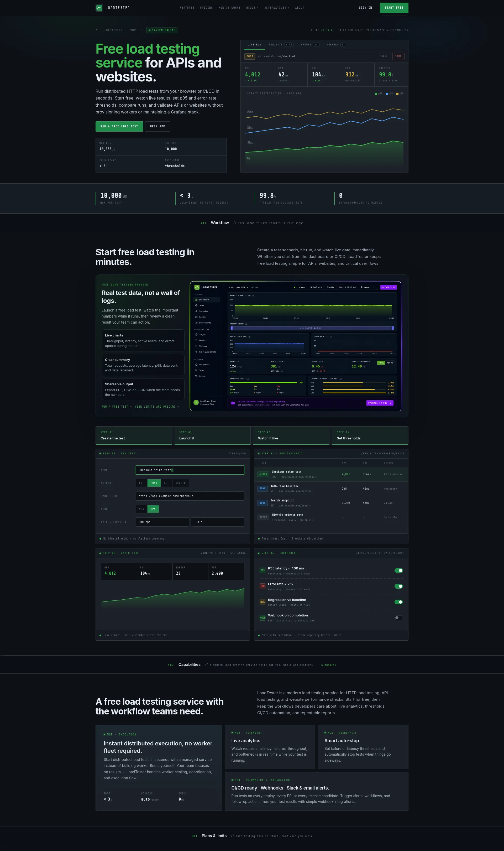This screenshot has height=851, width=504.
Task: Click info icon next to Requests Per Second
Action: [x=253, y=295]
